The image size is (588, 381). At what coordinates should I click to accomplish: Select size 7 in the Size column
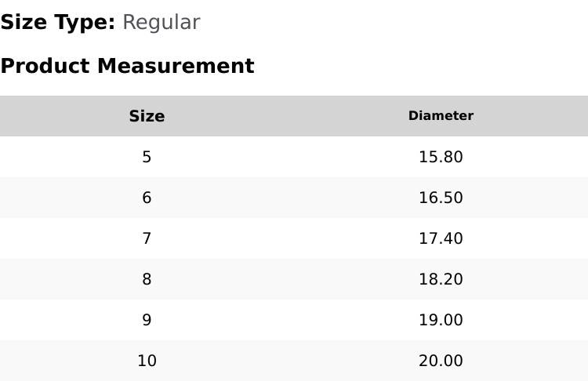[147, 238]
